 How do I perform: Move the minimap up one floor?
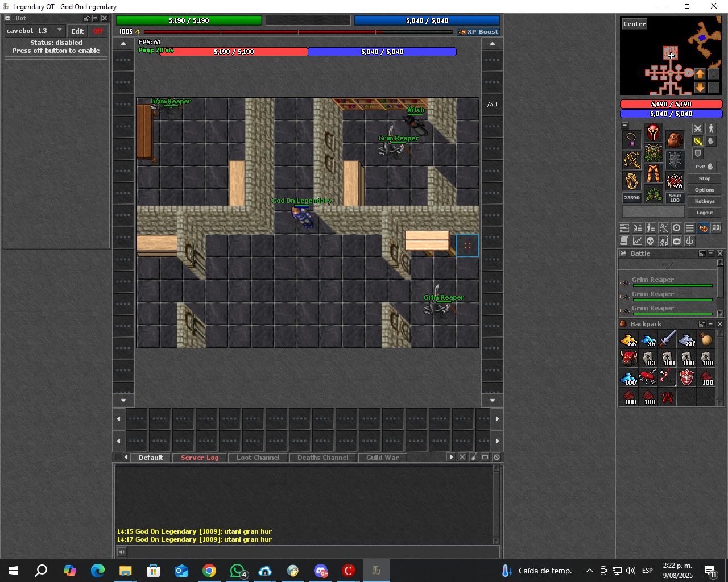[700, 74]
